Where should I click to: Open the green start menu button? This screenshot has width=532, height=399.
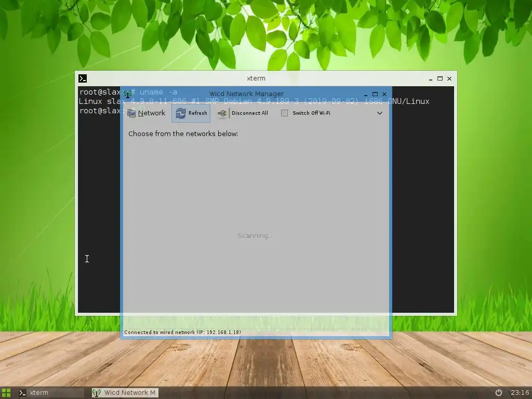click(x=6, y=393)
